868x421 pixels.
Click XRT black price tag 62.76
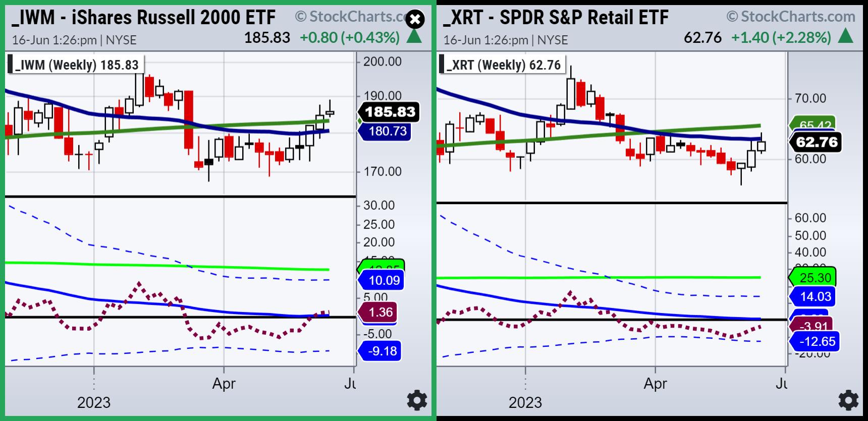point(815,142)
